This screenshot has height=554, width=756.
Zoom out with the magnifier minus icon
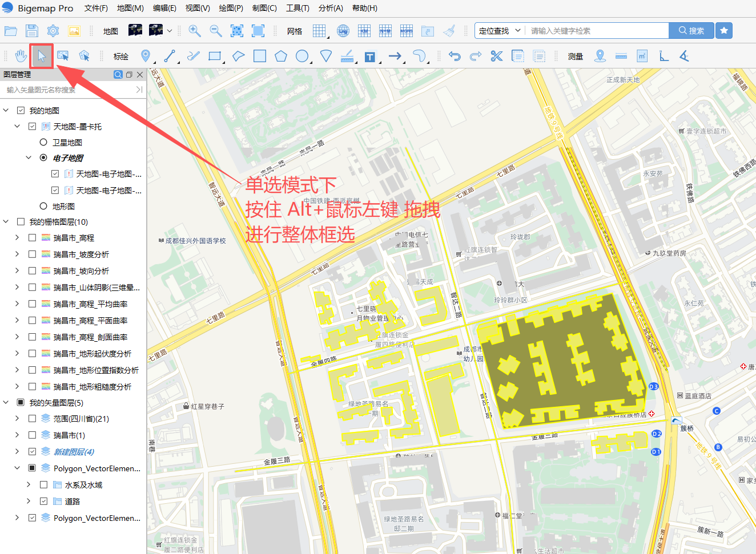pyautogui.click(x=216, y=31)
